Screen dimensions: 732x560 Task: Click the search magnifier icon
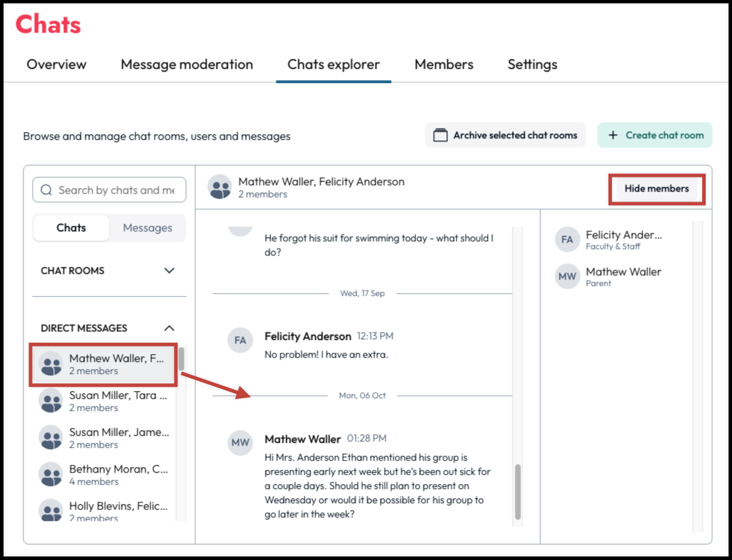click(x=46, y=190)
